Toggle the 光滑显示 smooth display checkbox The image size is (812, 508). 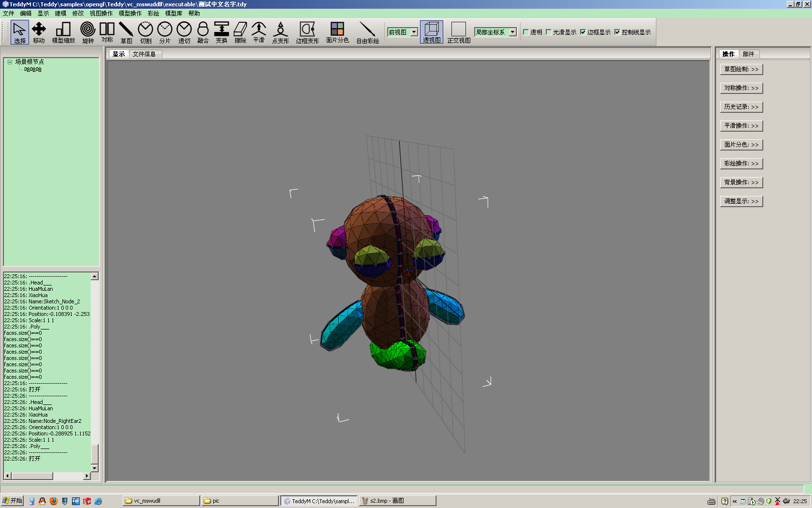pos(549,32)
